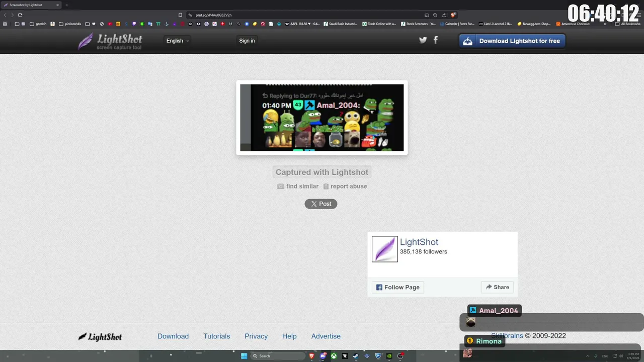Open the NVIDIA app from the taskbar
The width and height of the screenshot is (644, 362).
tap(389, 356)
